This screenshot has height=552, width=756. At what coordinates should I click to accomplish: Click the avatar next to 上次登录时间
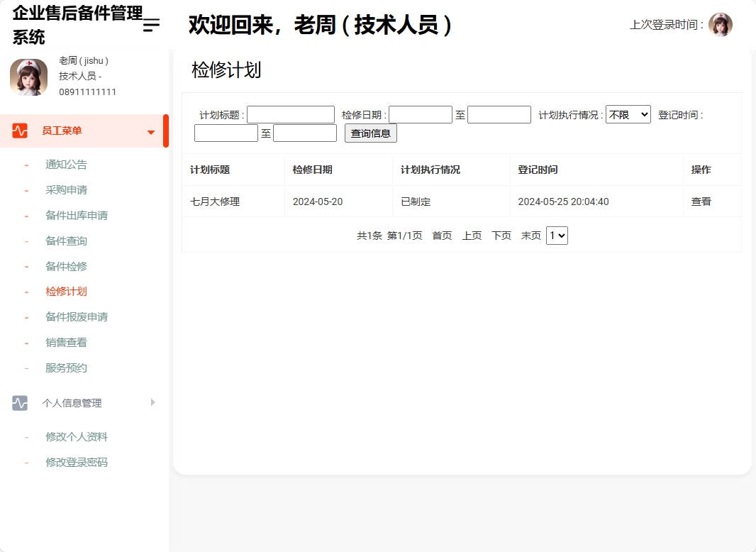click(721, 24)
